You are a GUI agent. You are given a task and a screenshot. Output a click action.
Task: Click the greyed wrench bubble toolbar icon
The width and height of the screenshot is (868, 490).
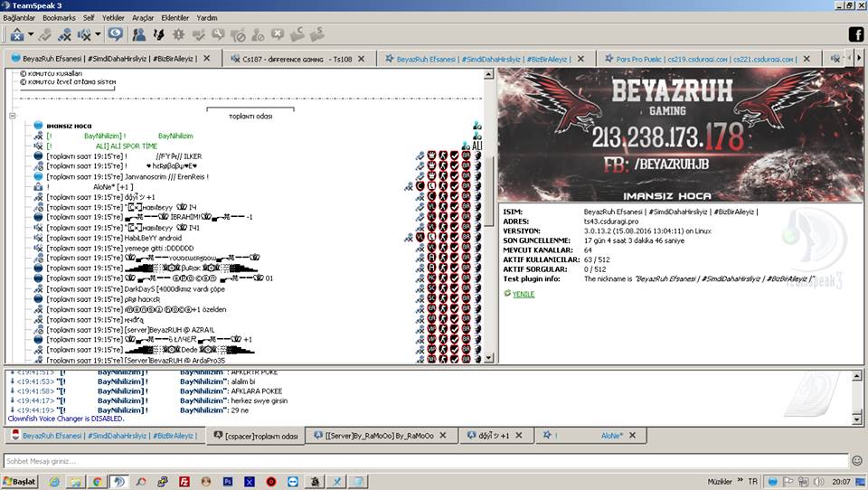tap(218, 35)
